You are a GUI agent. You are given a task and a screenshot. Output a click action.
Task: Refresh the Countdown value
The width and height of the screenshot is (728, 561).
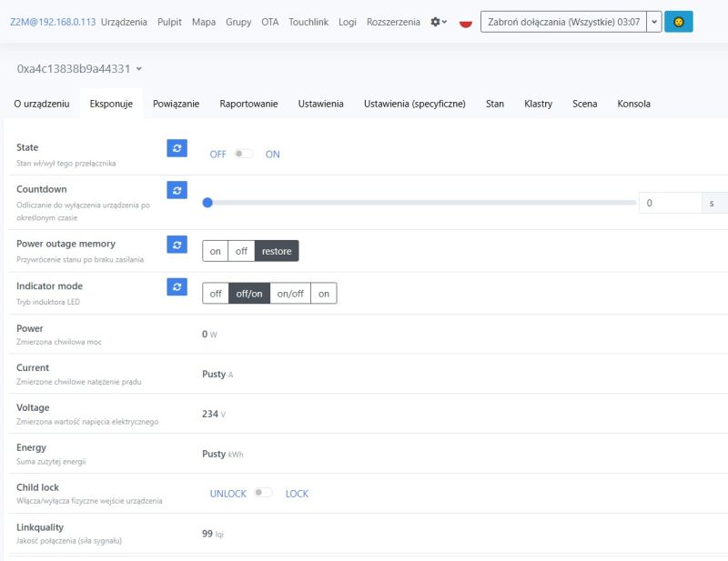[177, 190]
